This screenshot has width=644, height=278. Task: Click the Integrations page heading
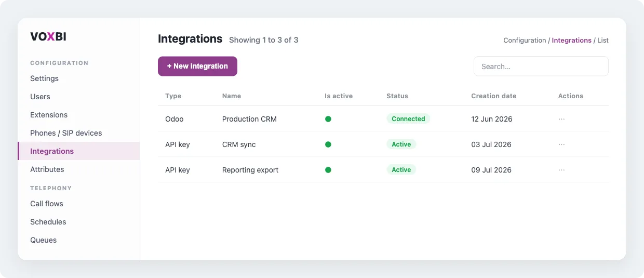pyautogui.click(x=190, y=39)
